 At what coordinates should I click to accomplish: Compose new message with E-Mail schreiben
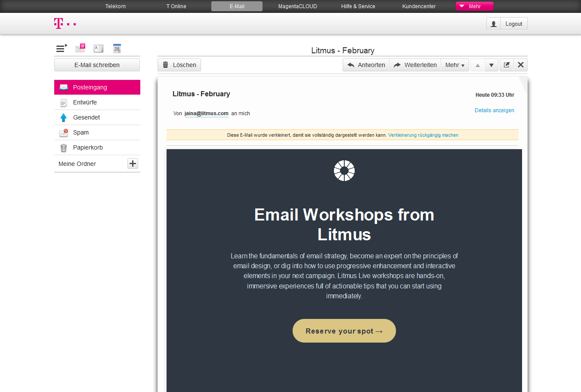(x=97, y=65)
